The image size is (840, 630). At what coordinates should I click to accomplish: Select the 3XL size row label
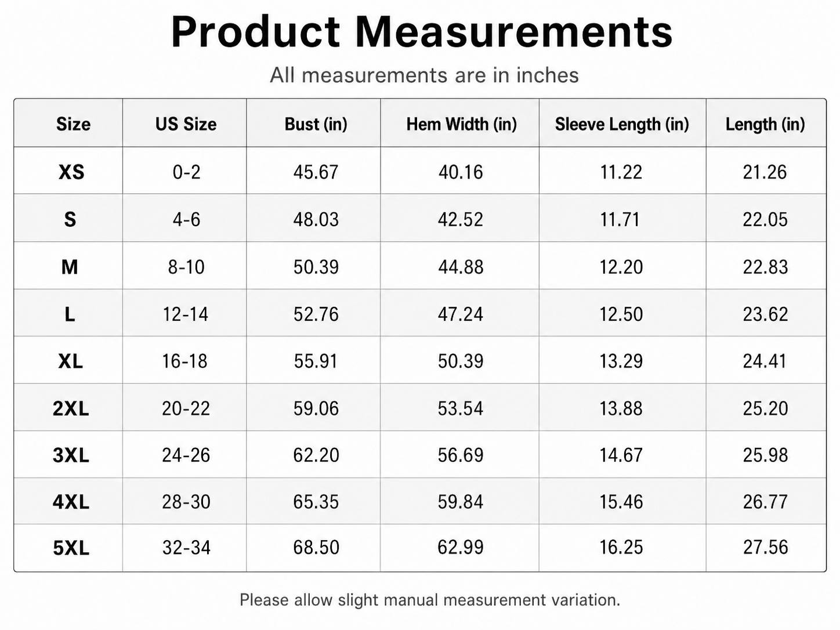[71, 456]
